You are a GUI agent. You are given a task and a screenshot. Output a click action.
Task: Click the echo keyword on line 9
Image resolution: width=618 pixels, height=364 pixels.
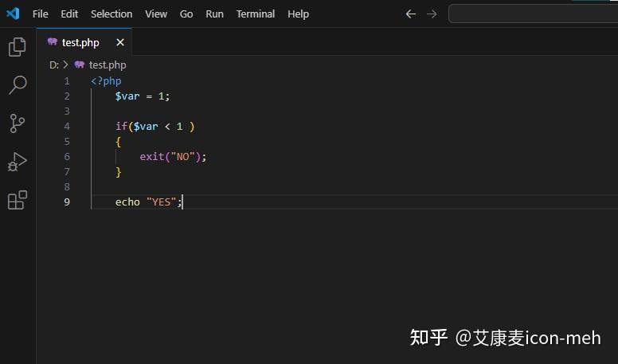tap(127, 202)
